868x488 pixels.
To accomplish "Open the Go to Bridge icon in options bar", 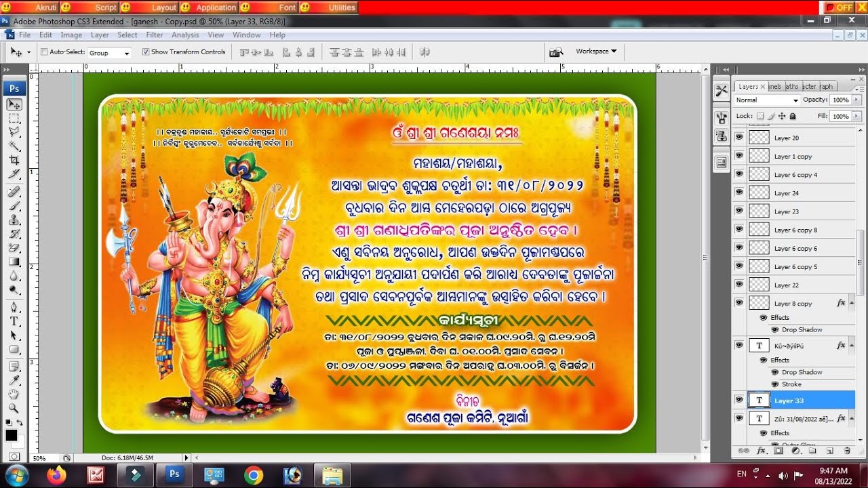I will tap(556, 52).
